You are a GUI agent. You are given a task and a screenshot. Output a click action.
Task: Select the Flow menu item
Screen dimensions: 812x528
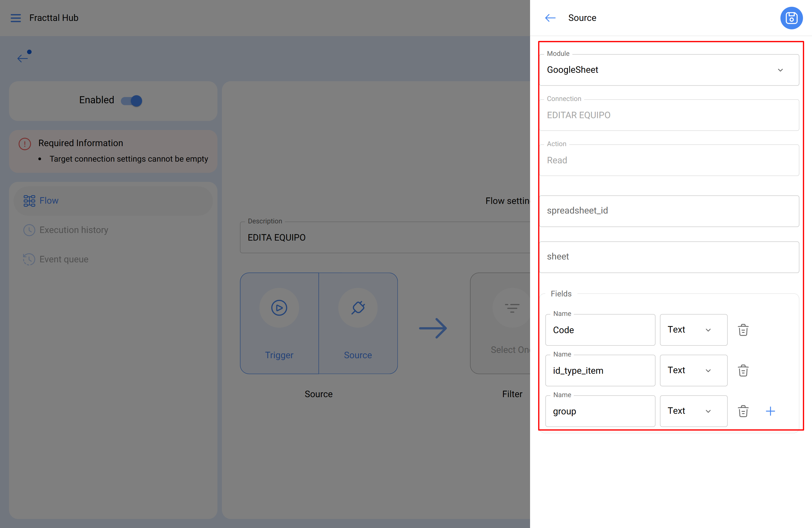tap(49, 201)
